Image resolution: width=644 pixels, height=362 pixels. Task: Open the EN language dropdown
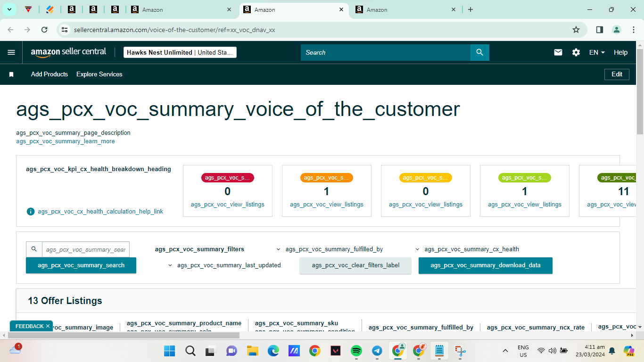597,52
